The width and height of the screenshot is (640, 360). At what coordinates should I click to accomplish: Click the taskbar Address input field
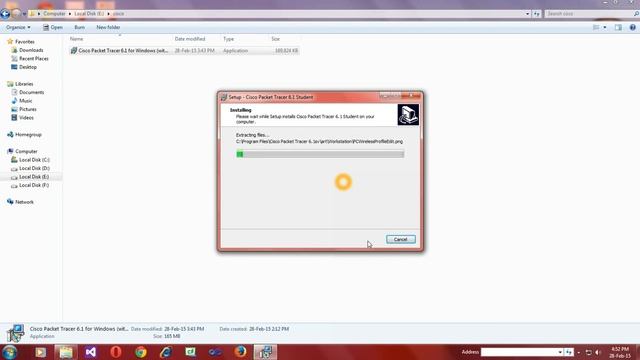click(x=519, y=352)
